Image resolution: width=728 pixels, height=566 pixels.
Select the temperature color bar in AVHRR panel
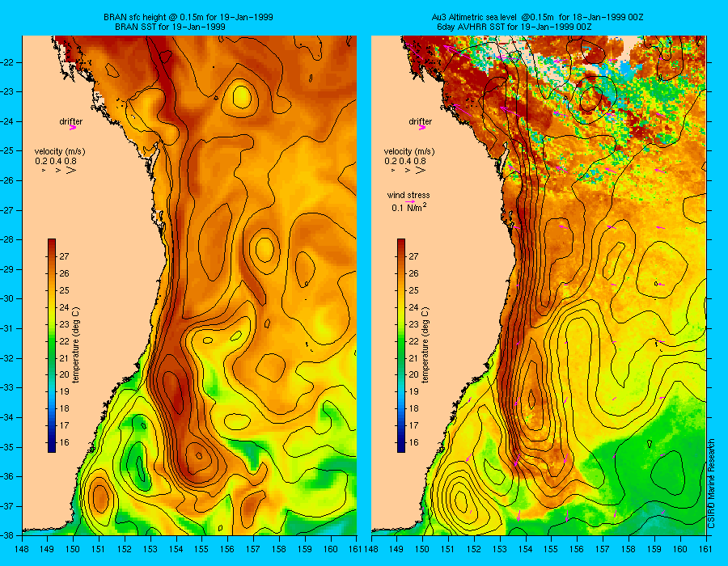(x=400, y=345)
